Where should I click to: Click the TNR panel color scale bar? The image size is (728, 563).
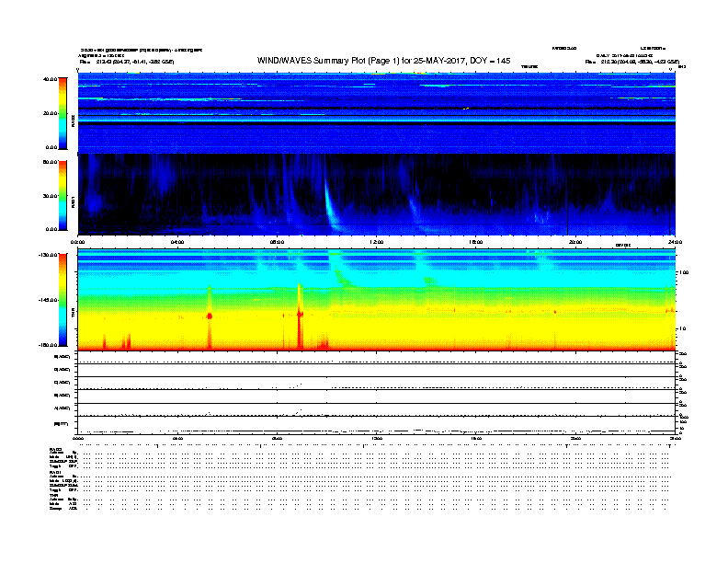[x=63, y=301]
